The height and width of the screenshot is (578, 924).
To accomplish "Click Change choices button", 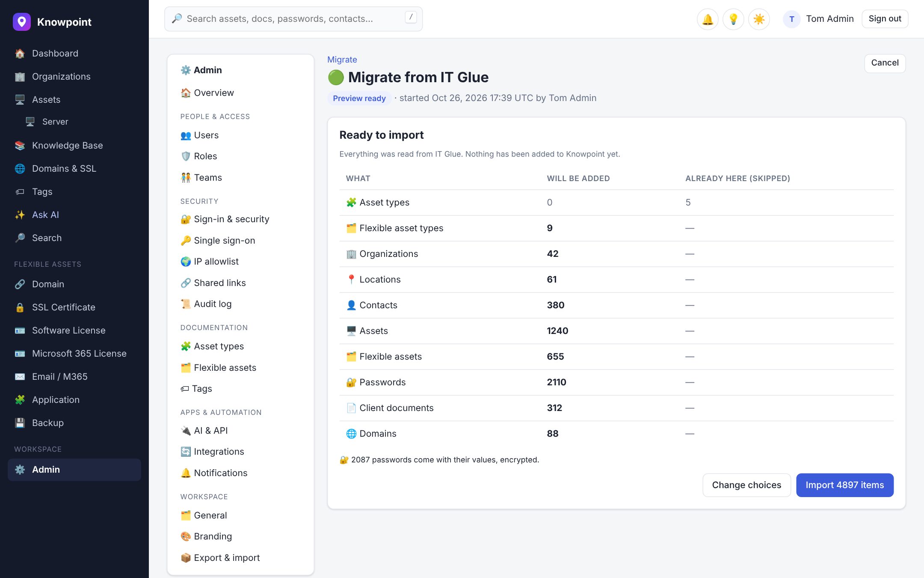I will click(x=746, y=485).
